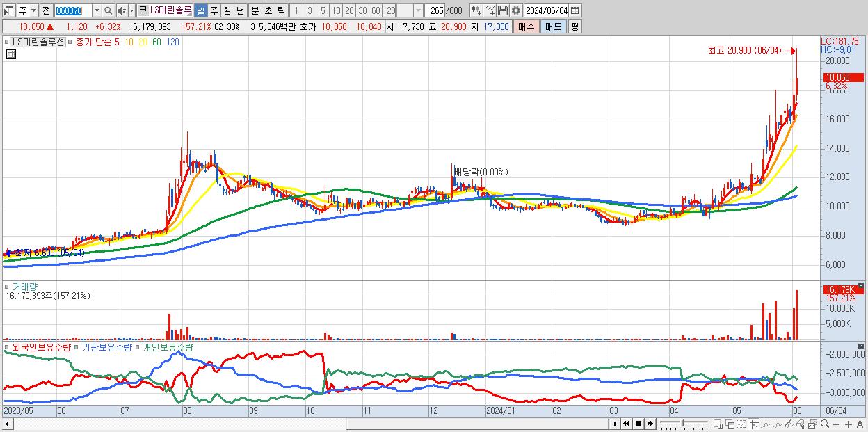Click the '매도' sell button
Image resolution: width=868 pixels, height=432 pixels.
coord(553,26)
